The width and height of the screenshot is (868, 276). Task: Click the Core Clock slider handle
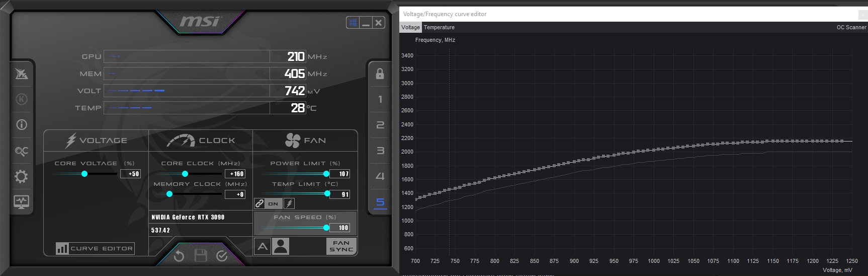click(x=185, y=174)
